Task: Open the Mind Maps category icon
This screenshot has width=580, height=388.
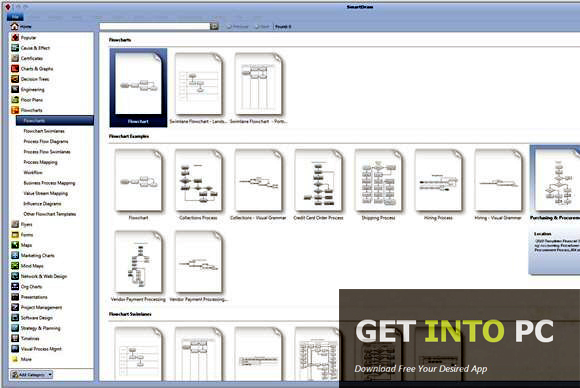Action: (x=15, y=266)
